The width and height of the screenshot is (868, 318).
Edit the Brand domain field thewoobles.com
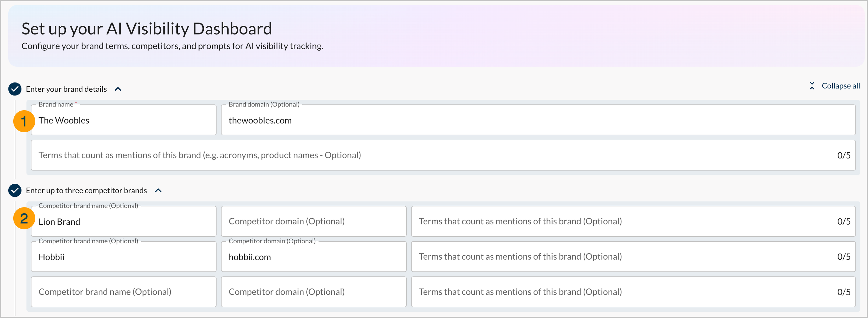click(538, 120)
